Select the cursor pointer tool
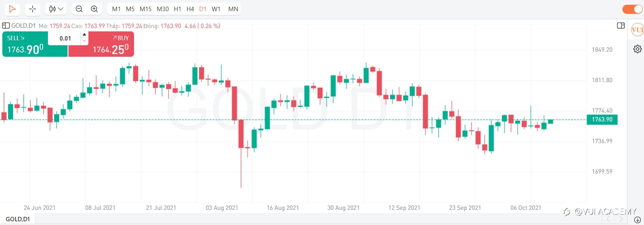Image resolution: width=644 pixels, height=225 pixels. (x=12, y=9)
